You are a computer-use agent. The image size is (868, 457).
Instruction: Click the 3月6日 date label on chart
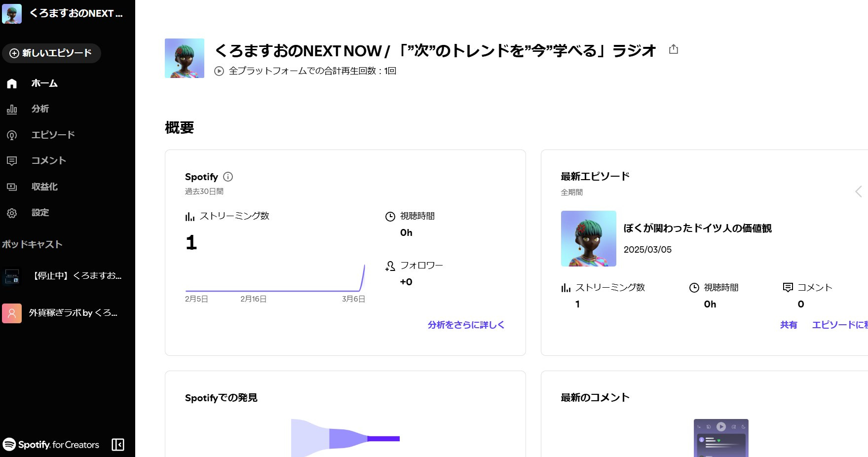pos(353,299)
